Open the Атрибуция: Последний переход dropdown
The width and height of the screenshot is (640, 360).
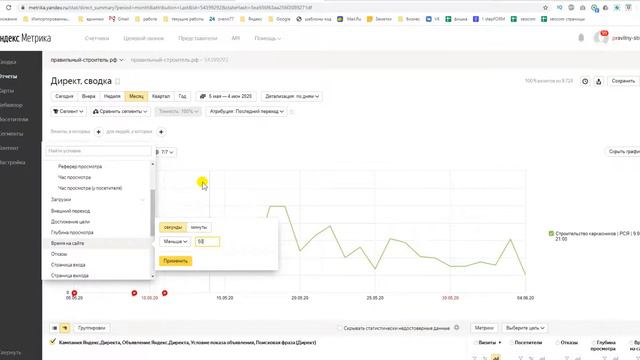pos(247,111)
